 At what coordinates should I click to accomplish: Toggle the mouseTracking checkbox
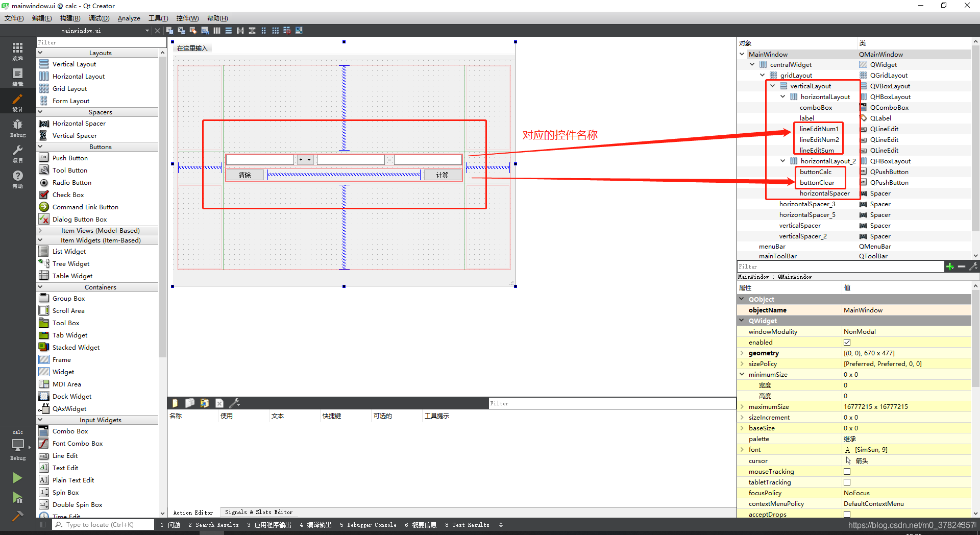tap(847, 472)
